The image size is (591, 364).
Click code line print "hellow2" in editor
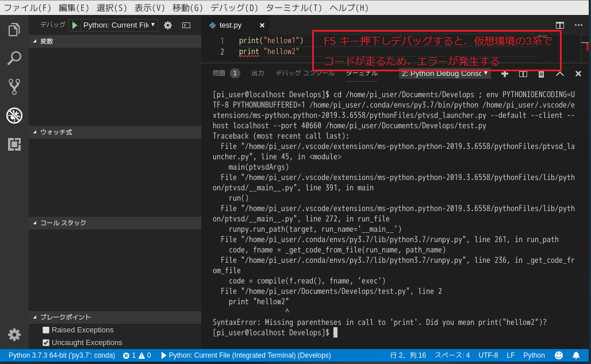(x=268, y=52)
